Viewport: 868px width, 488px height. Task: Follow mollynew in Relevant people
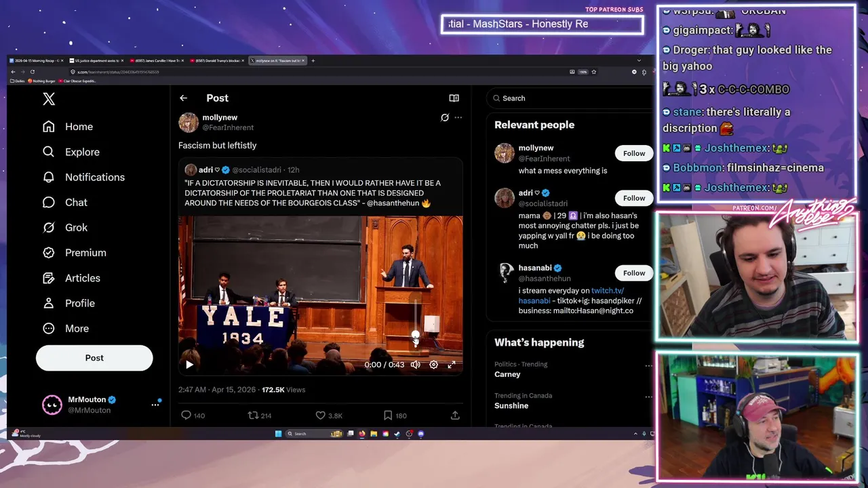click(x=634, y=153)
